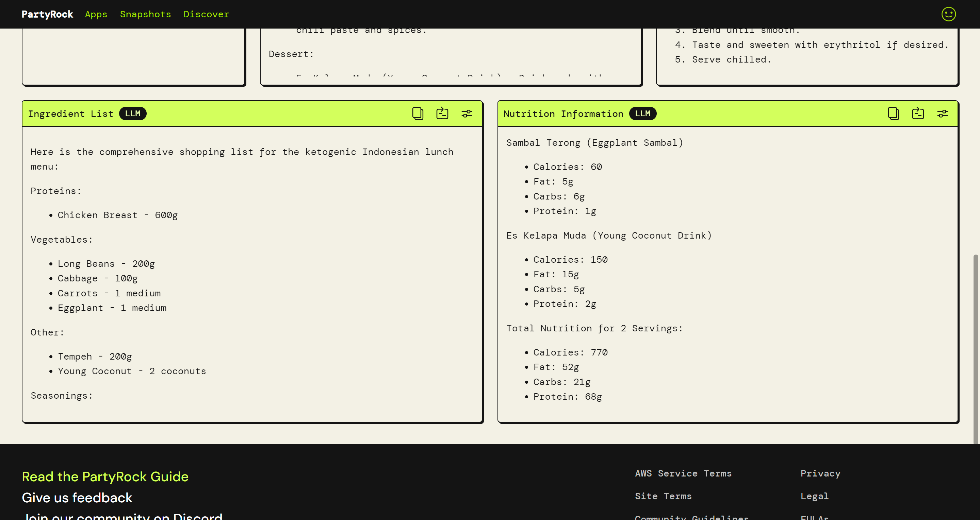Click Give us feedback link
This screenshot has height=520, width=980.
(x=77, y=498)
